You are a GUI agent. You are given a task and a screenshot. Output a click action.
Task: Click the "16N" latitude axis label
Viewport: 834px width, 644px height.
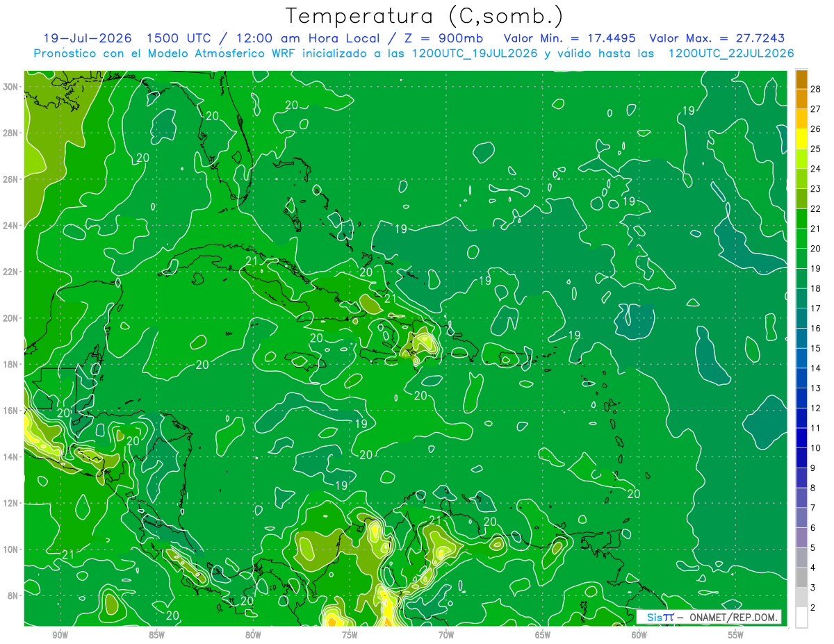[x=12, y=410]
